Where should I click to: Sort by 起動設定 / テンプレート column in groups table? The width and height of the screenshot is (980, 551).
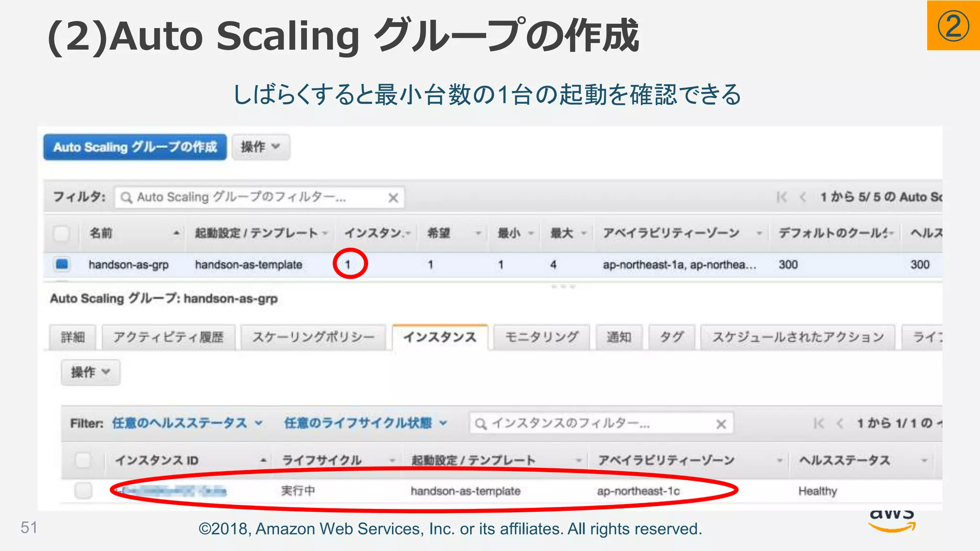pos(261,233)
